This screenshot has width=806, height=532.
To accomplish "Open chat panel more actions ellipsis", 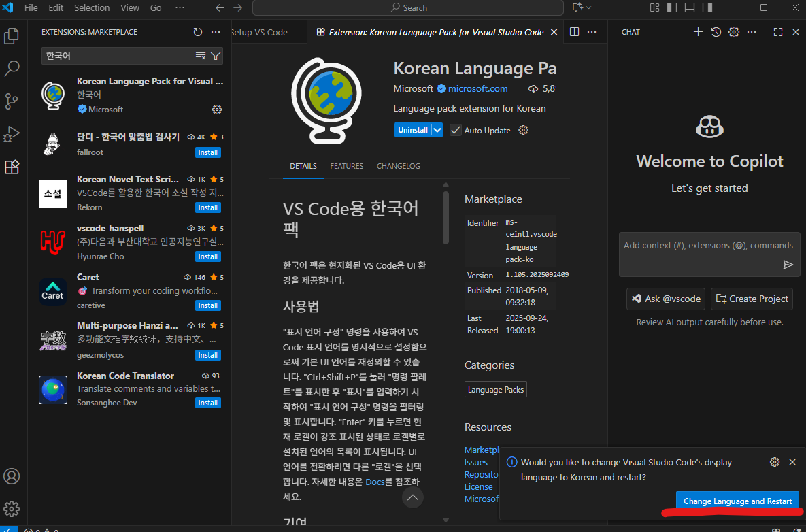I will click(752, 32).
